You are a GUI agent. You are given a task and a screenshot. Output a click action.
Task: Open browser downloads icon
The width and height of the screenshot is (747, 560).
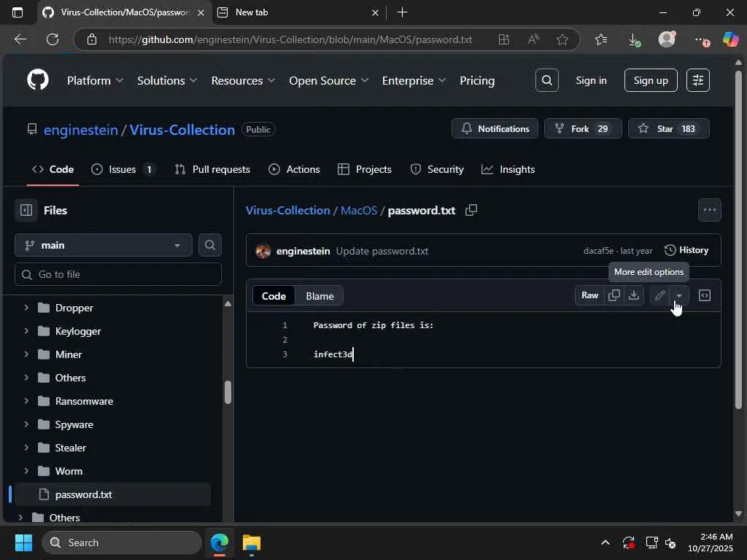click(x=634, y=39)
